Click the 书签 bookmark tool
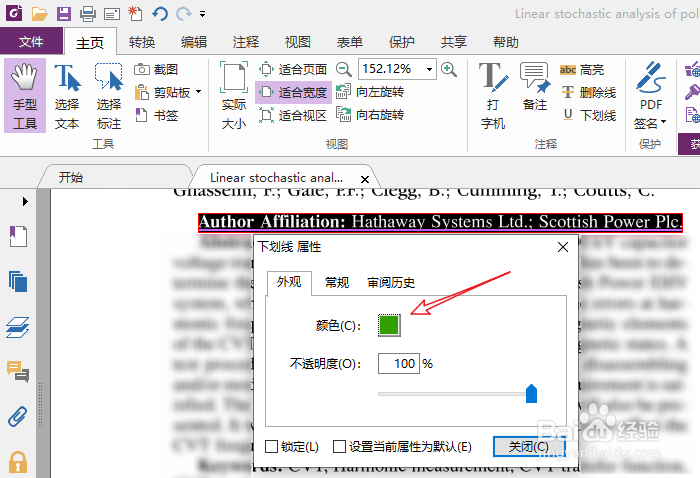This screenshot has height=478, width=700. click(x=156, y=116)
